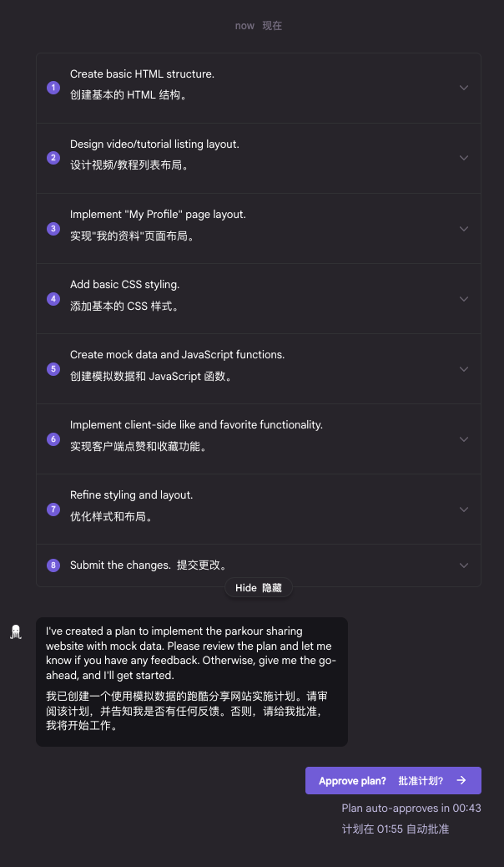This screenshot has height=867, width=504.
Task: Hide the plan step list
Action: [x=259, y=588]
